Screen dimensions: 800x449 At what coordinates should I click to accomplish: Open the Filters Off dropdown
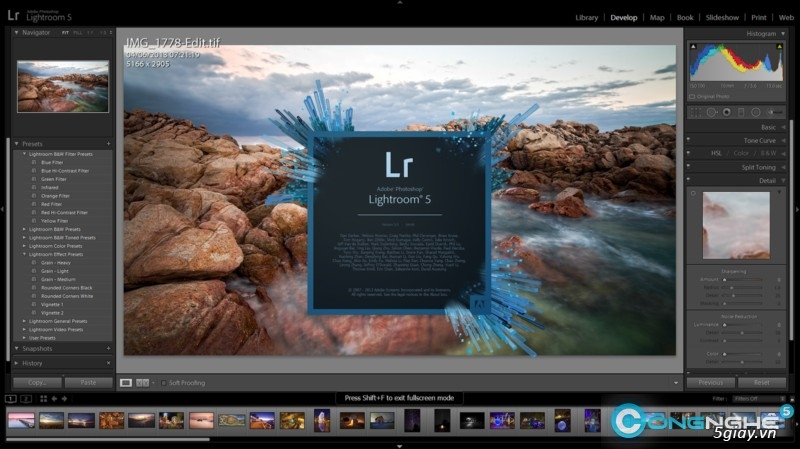759,399
